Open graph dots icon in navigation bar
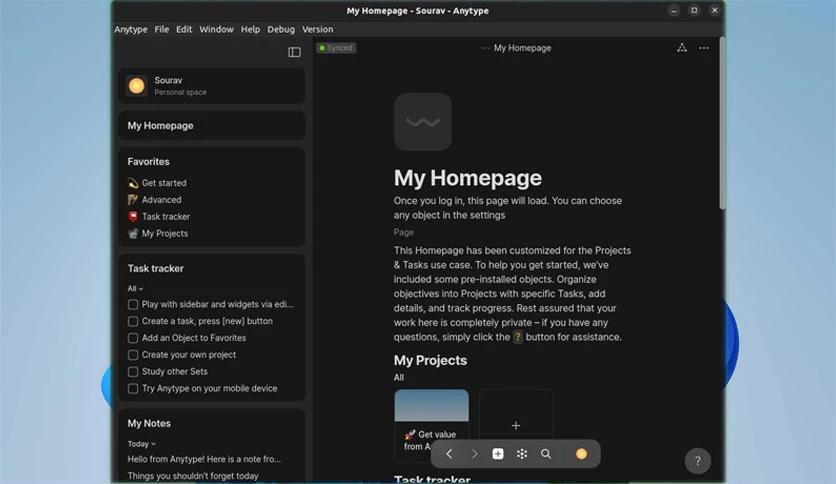Viewport: 836px width, 484px height. click(522, 454)
